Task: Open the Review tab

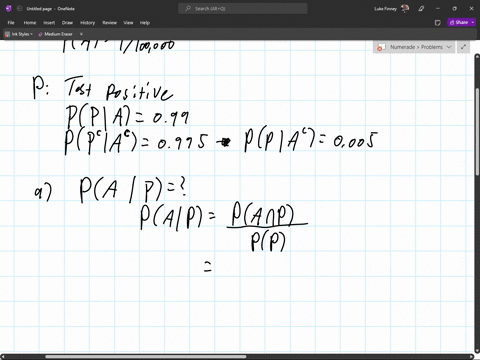Action: click(x=109, y=23)
